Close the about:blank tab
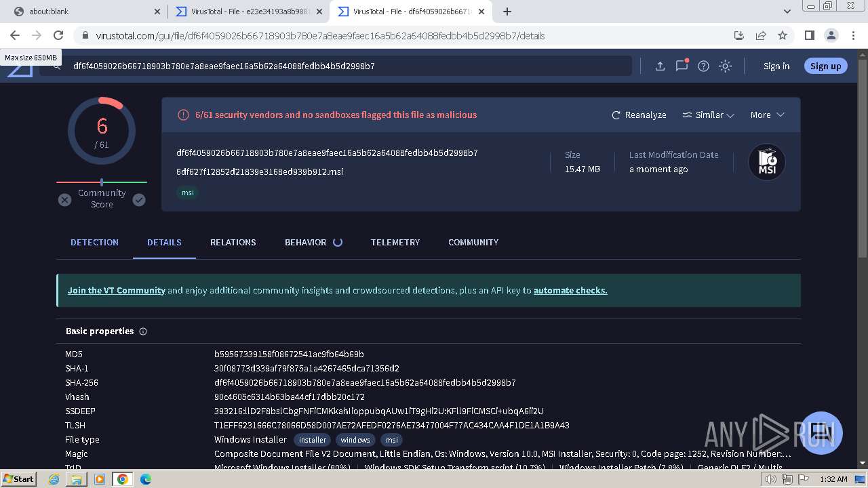This screenshot has width=868, height=488. coord(157,12)
